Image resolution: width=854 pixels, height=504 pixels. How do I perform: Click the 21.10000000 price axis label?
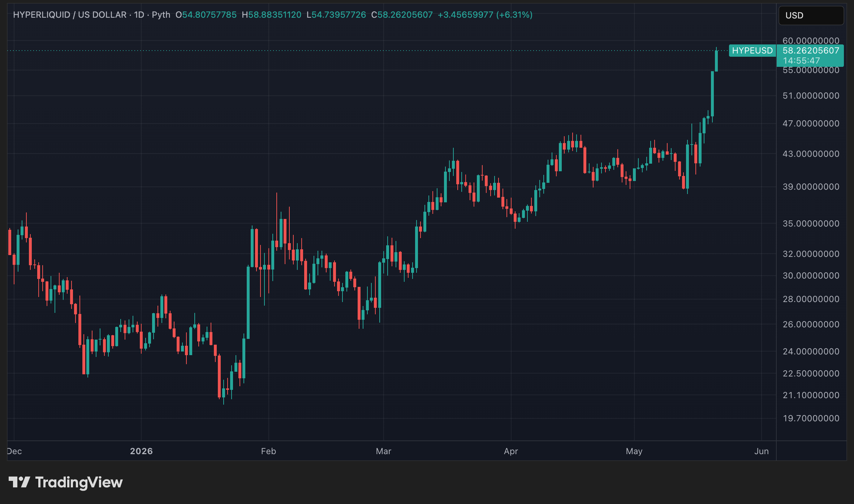pos(811,395)
